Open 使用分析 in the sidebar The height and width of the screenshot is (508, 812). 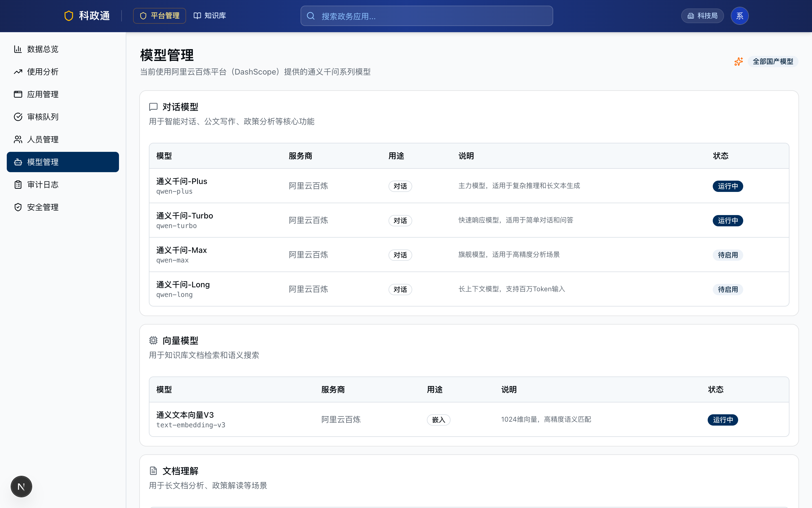pos(63,72)
